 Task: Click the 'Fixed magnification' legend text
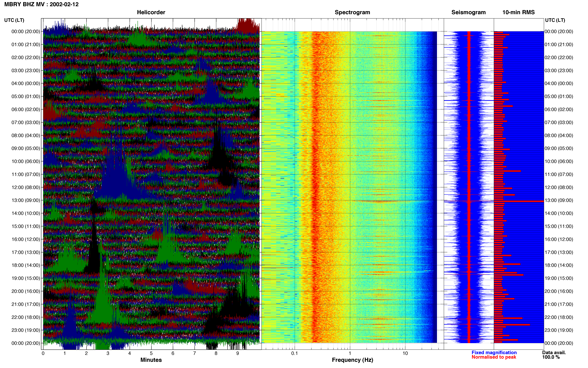click(x=494, y=352)
